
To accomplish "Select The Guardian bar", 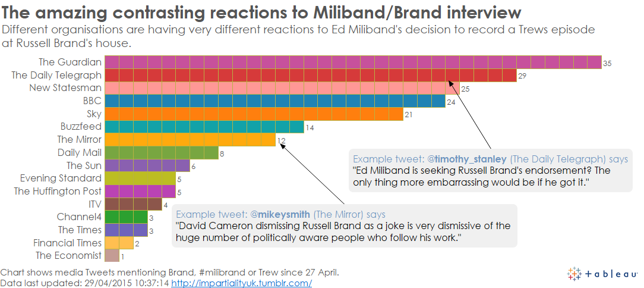I will pyautogui.click(x=352, y=62).
